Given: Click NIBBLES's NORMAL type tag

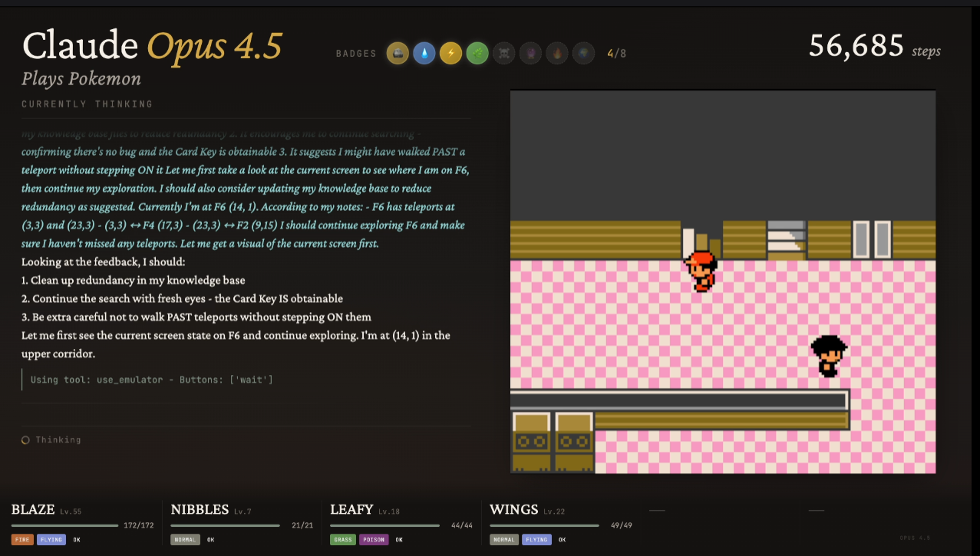Looking at the screenshot, I should [185, 540].
